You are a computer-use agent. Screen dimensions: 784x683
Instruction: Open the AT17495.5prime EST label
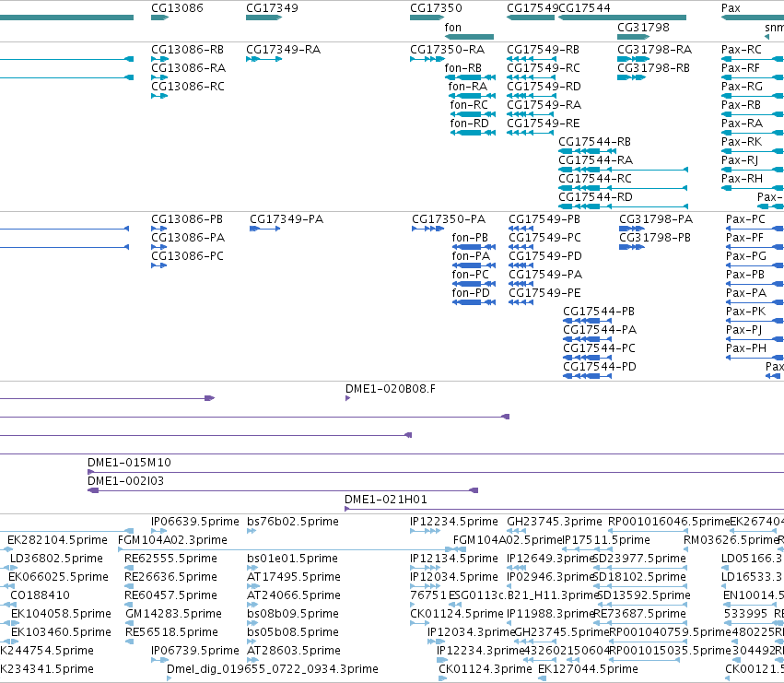[294, 577]
